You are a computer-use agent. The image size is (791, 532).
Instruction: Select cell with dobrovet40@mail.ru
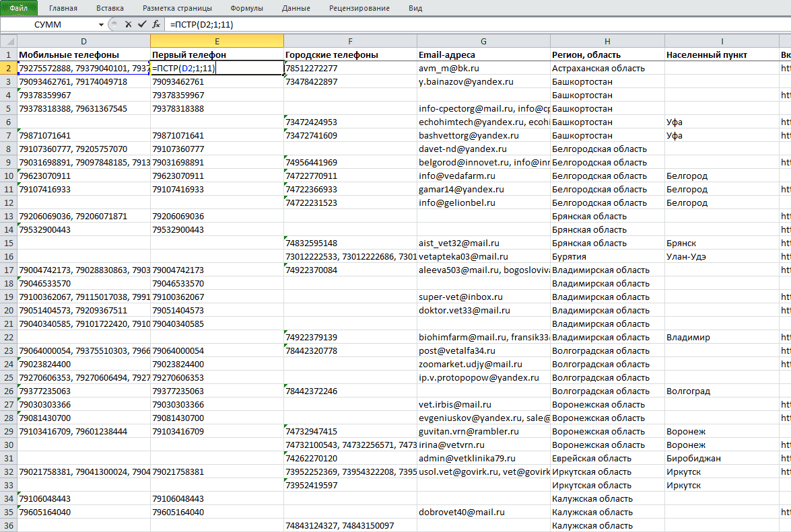tap(483, 512)
